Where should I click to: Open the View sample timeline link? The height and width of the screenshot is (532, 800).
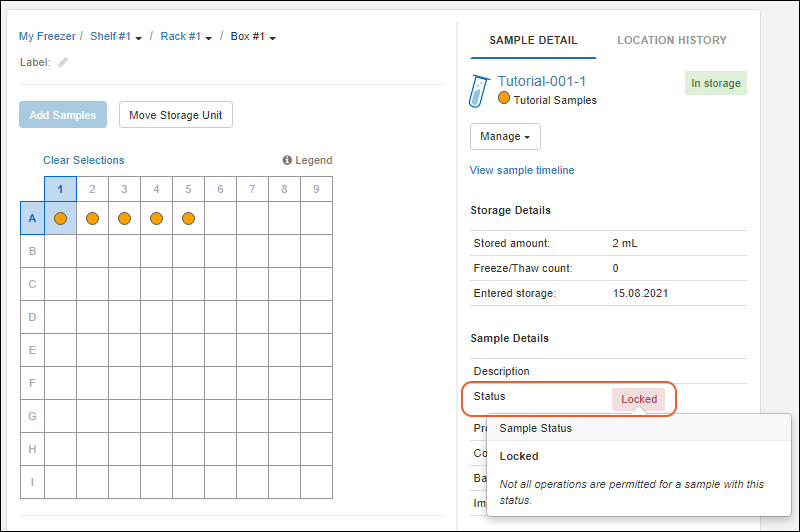(x=522, y=170)
